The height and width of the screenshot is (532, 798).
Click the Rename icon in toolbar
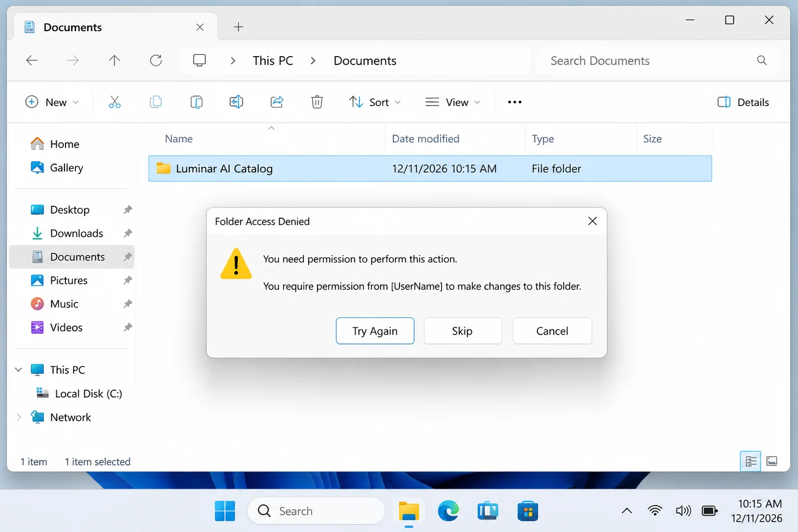click(x=236, y=102)
